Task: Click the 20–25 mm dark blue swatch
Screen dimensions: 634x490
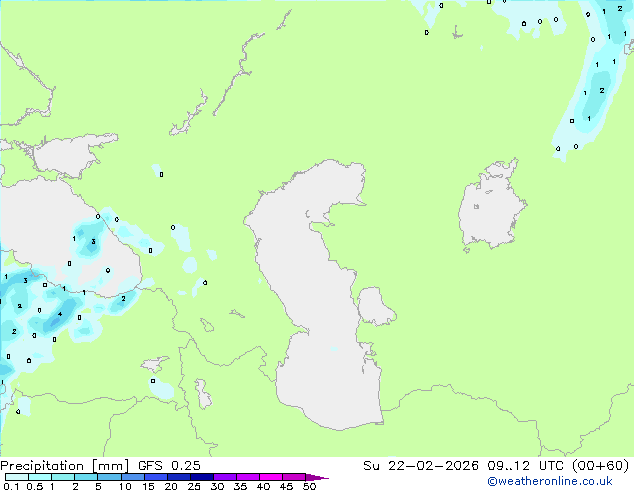Action: pyautogui.click(x=178, y=477)
